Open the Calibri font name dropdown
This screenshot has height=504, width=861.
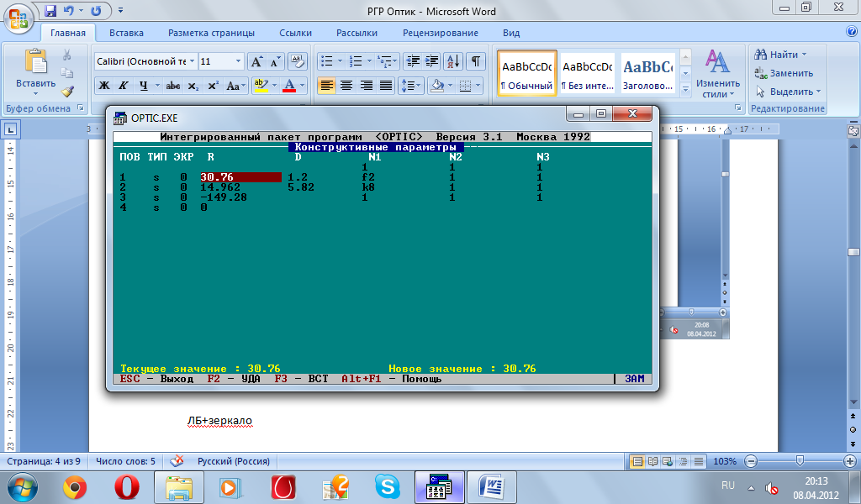193,61
